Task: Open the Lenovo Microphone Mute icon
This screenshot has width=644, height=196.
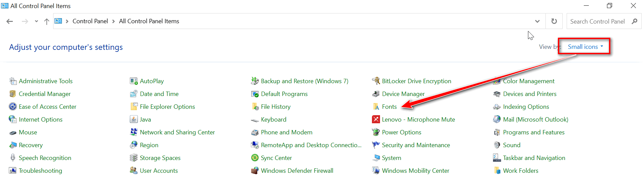Action: (376, 120)
